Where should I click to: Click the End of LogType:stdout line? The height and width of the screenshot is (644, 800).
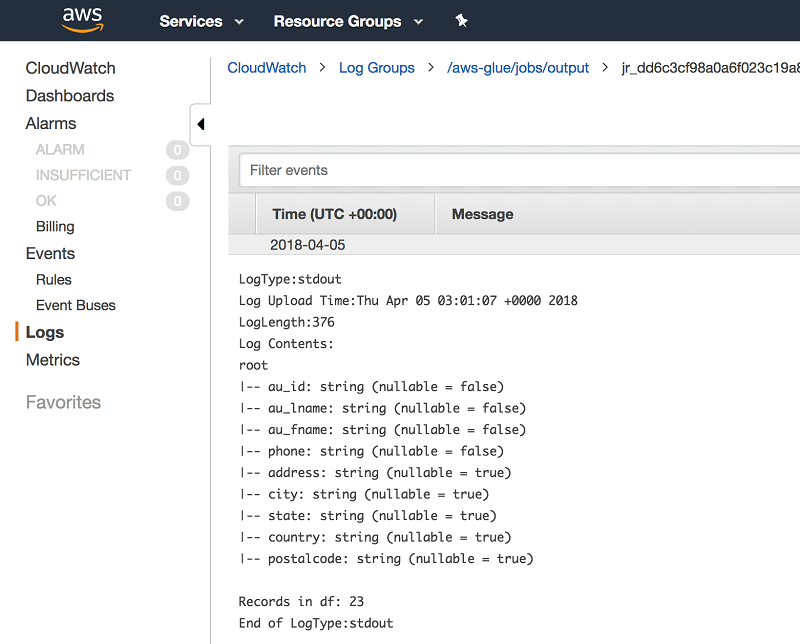click(316, 623)
